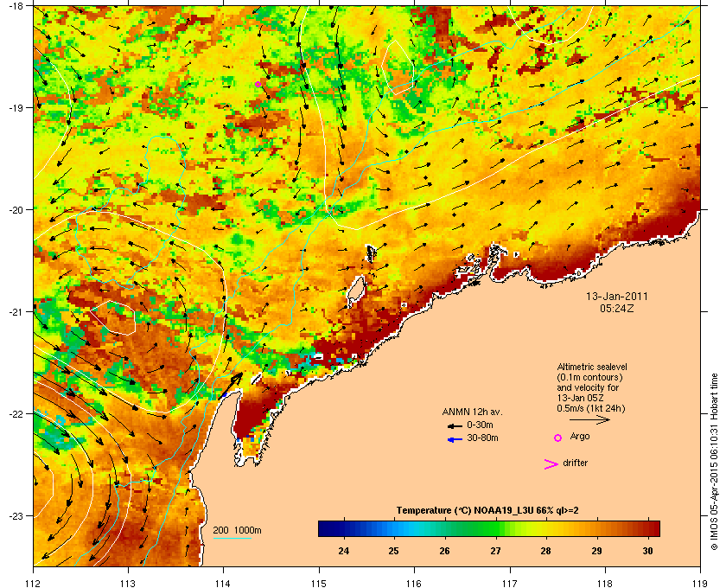Click the '0-30m' legend label
The image size is (726, 588).
tap(480, 425)
